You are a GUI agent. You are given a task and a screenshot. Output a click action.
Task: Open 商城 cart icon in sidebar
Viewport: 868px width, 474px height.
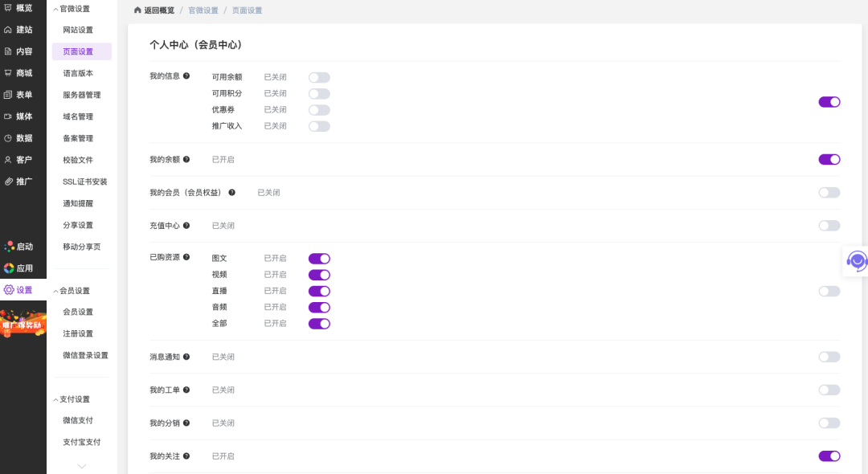tap(8, 73)
